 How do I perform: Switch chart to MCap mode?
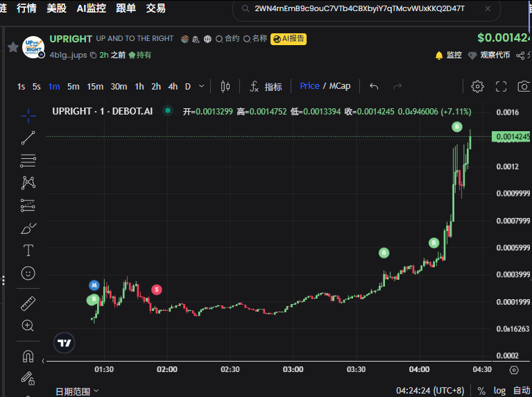point(340,86)
